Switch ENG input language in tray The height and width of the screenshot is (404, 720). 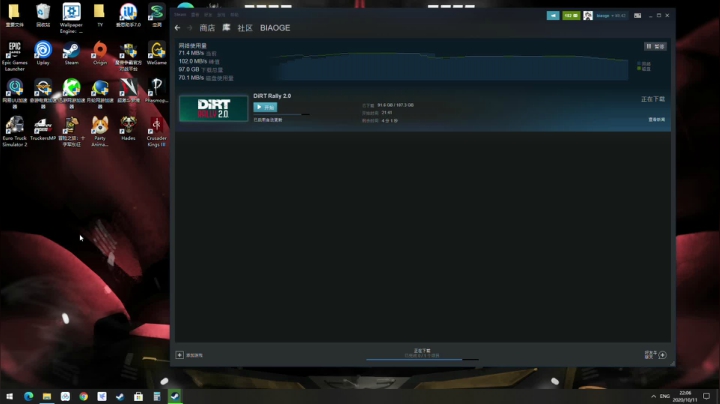click(664, 396)
